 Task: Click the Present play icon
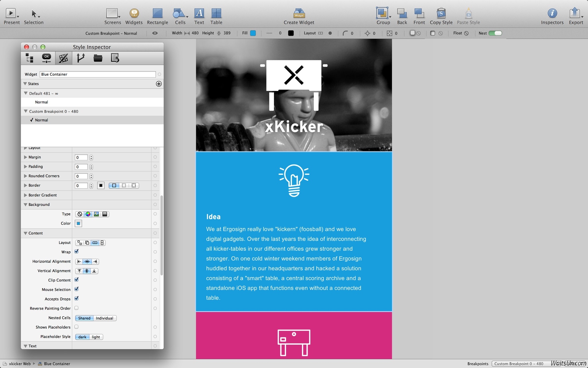coord(11,13)
